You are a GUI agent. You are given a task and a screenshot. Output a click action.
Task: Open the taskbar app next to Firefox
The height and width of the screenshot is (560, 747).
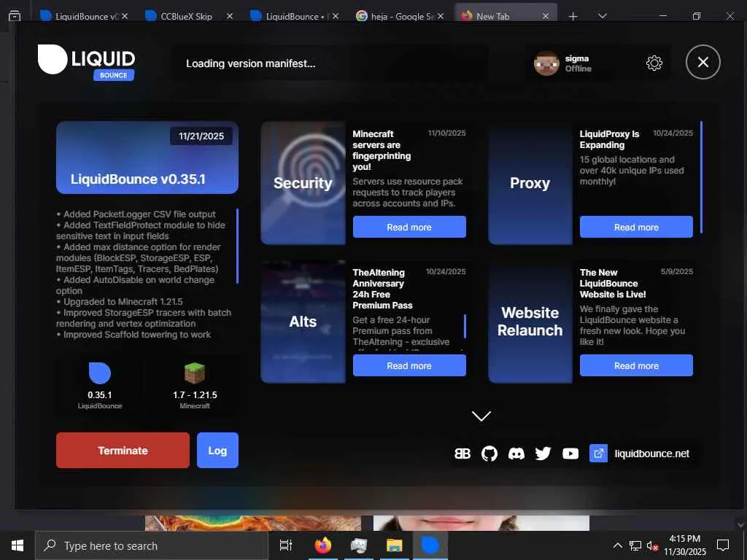tap(359, 545)
